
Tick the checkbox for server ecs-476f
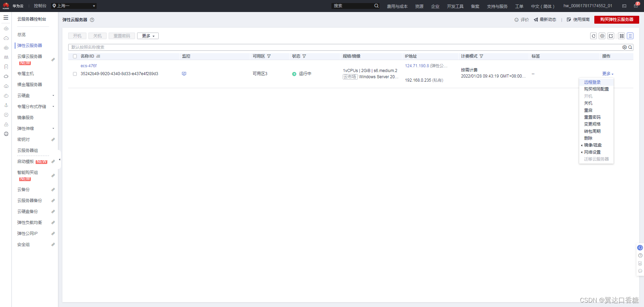[75, 74]
